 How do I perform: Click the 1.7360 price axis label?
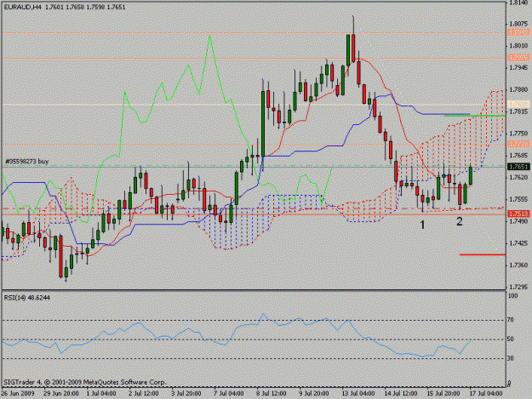pyautogui.click(x=518, y=265)
